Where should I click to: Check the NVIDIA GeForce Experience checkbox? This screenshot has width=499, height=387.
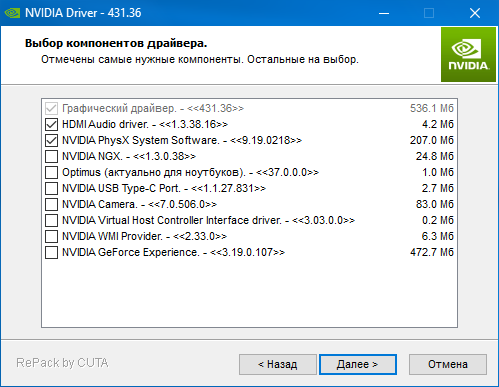coord(51,252)
